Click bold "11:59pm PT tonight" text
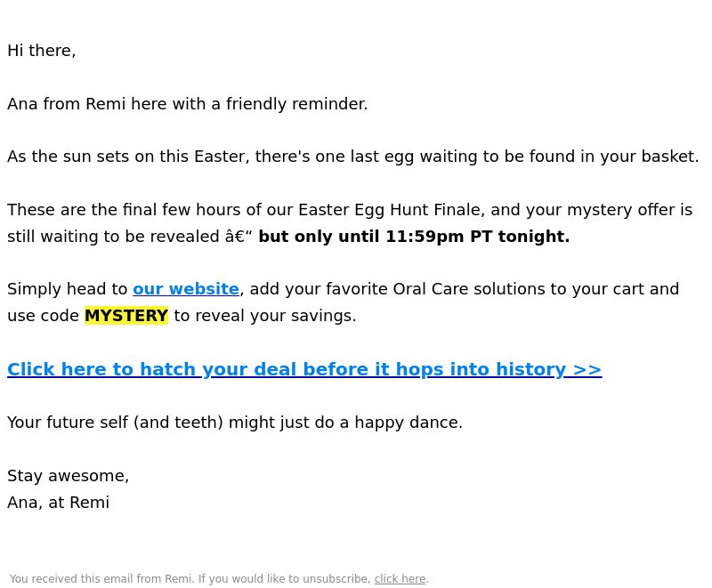 click(x=477, y=237)
